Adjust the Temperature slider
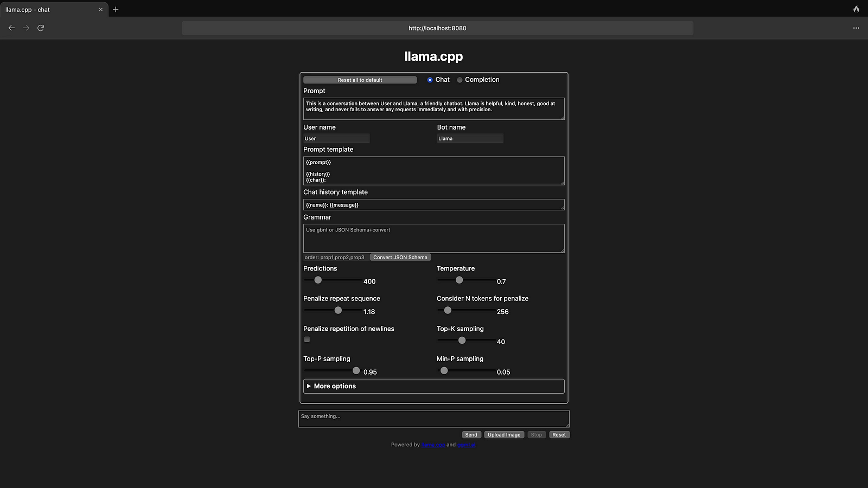Viewport: 868px width, 488px height. coord(459,280)
